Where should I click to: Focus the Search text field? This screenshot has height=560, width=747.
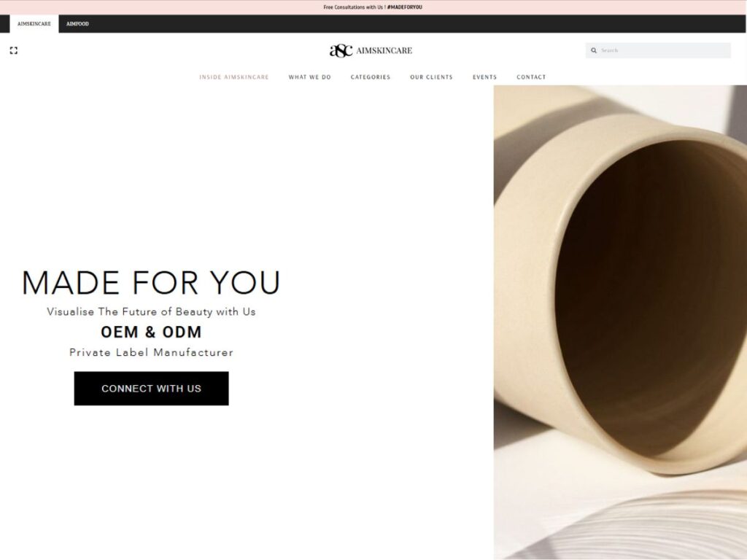point(658,50)
